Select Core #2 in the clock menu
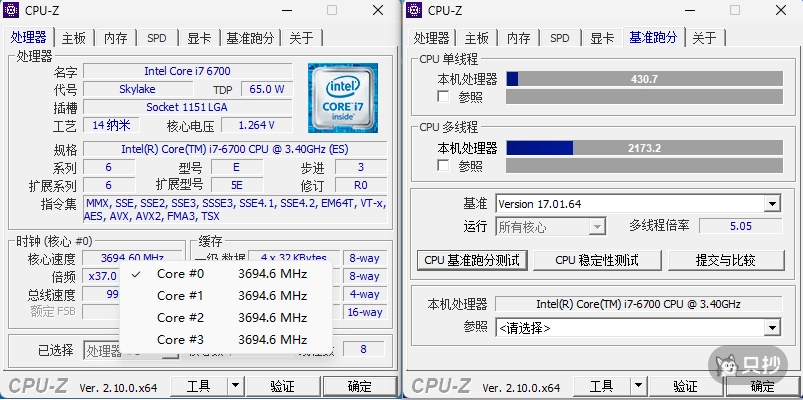803x400 pixels. point(226,318)
